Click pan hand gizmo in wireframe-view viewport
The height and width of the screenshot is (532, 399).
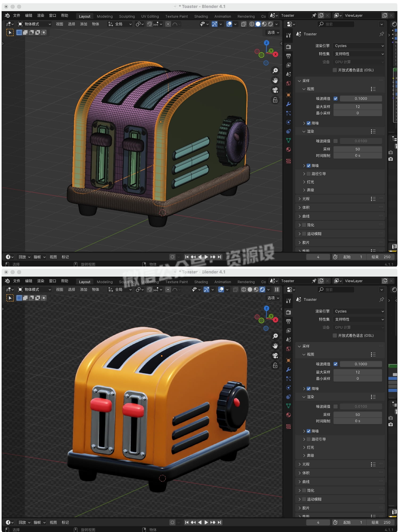click(x=275, y=80)
